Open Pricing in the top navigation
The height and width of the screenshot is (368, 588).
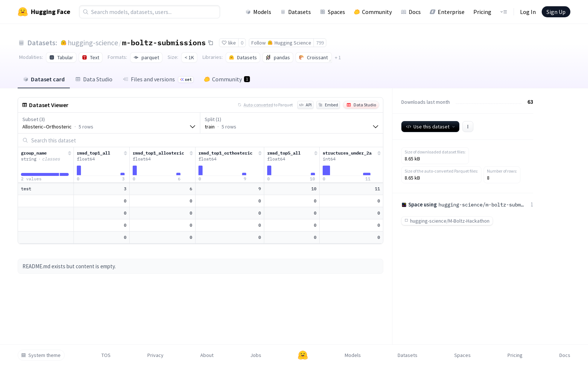tap(482, 12)
